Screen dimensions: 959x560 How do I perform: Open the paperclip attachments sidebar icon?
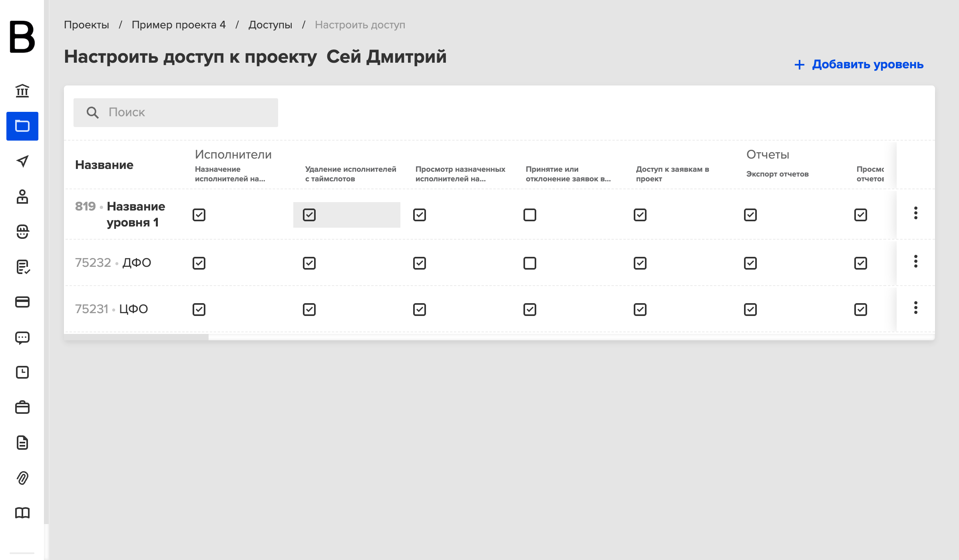point(22,478)
